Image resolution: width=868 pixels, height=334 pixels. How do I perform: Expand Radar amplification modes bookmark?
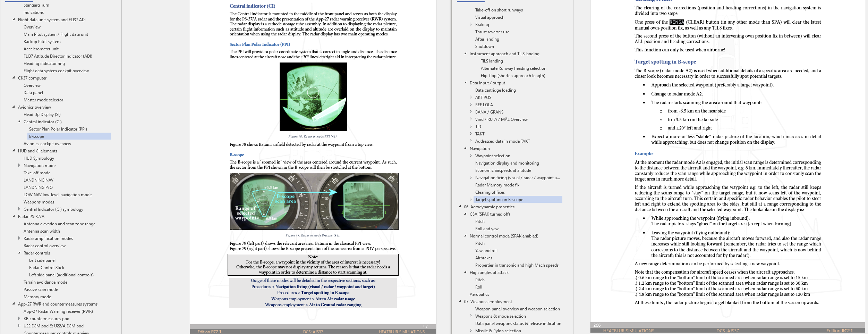pyautogui.click(x=19, y=238)
